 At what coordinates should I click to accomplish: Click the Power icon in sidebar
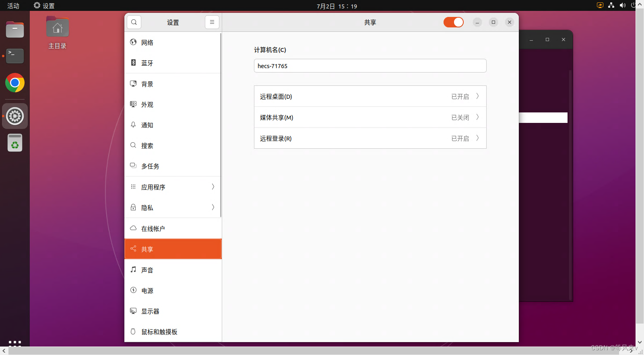[133, 290]
